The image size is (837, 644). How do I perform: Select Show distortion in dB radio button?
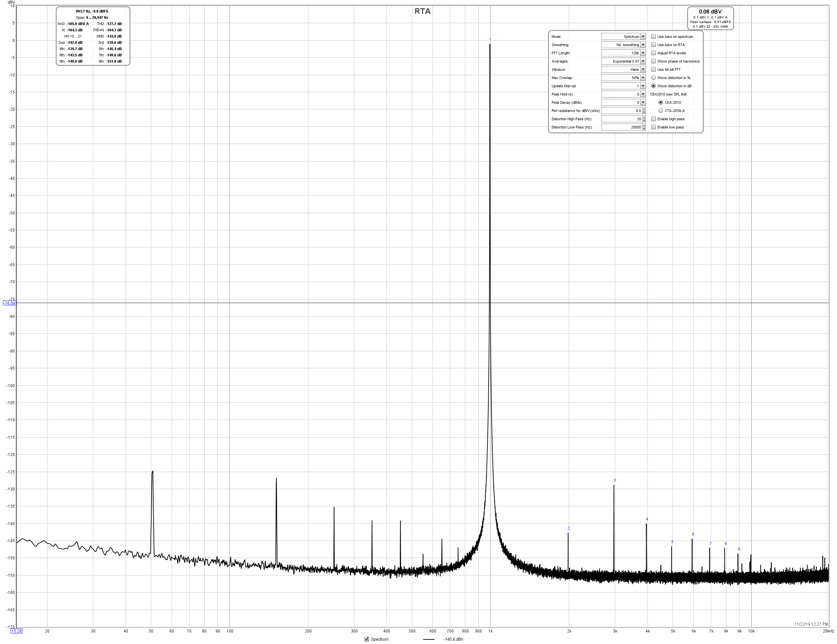coord(653,86)
